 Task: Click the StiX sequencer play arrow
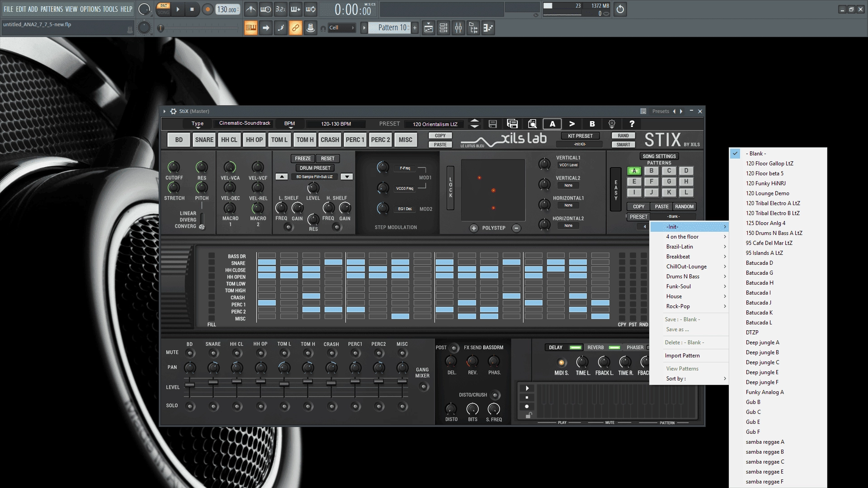coord(527,388)
